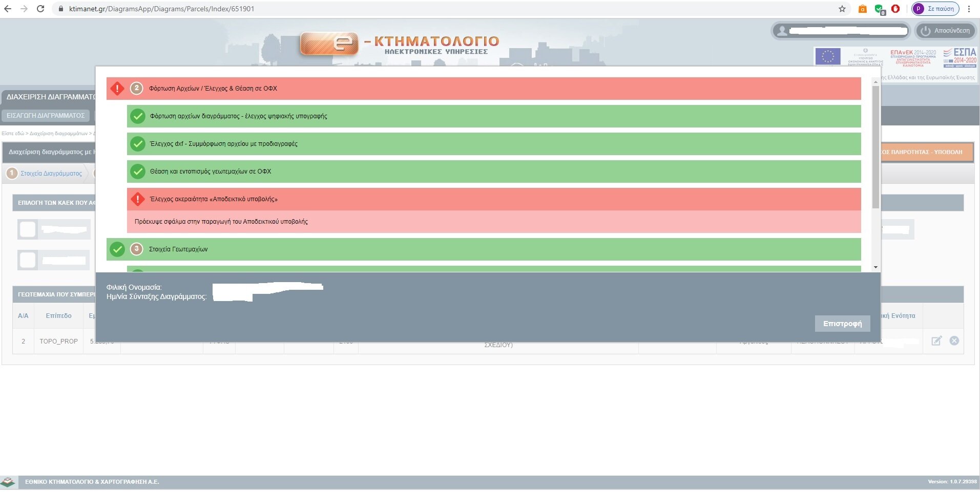
Task: Click the ΕΠΑνΕΚ 2014-2020 logo
Action: (x=913, y=58)
